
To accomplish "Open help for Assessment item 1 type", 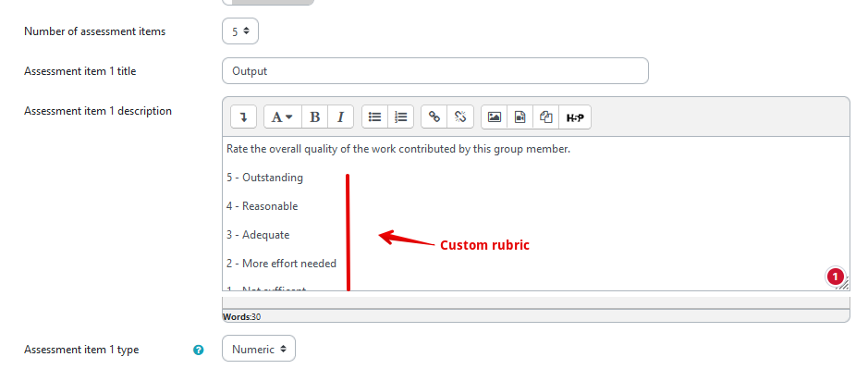I will pyautogui.click(x=199, y=350).
